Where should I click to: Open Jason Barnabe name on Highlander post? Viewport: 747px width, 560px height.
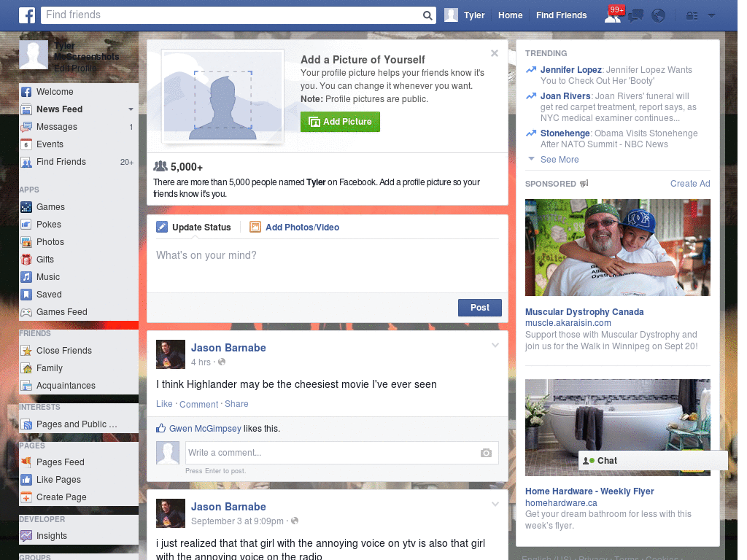(228, 348)
